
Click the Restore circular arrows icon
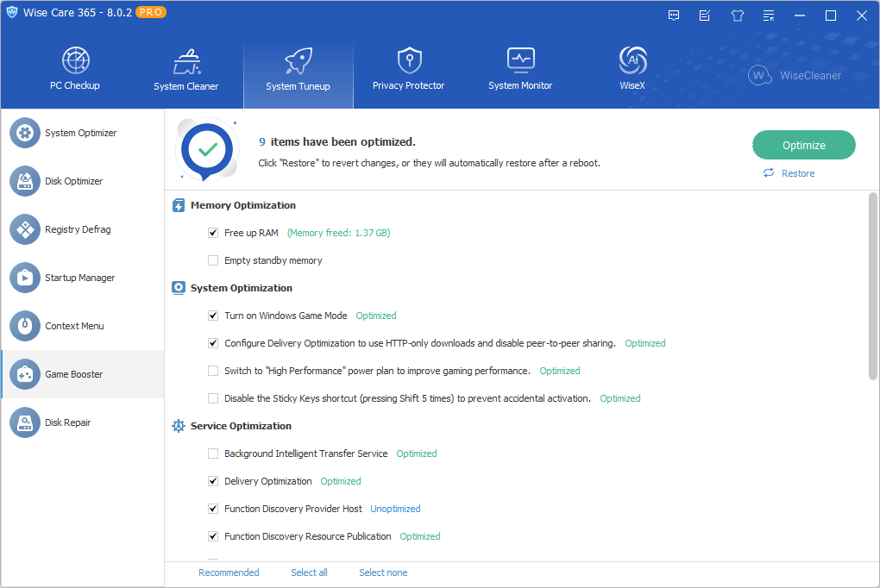point(769,172)
